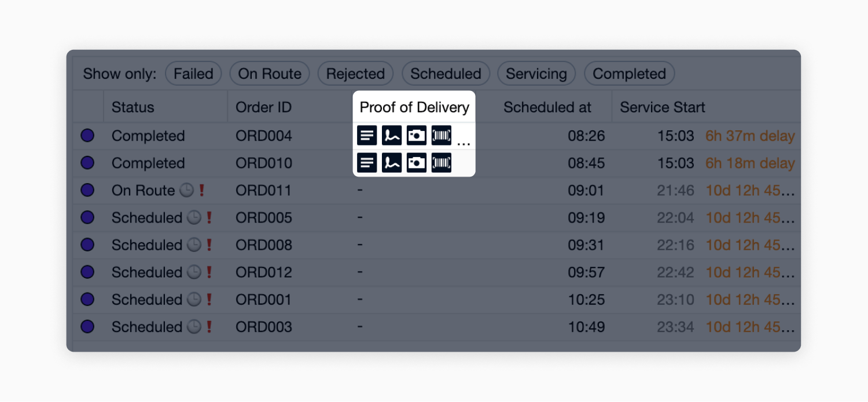
Task: Open the 6h 37m delay link for ORD004
Action: click(750, 135)
